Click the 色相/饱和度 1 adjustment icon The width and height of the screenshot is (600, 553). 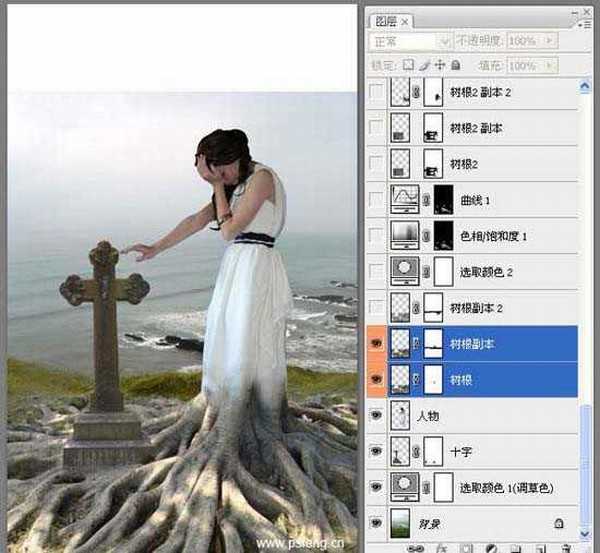(405, 235)
